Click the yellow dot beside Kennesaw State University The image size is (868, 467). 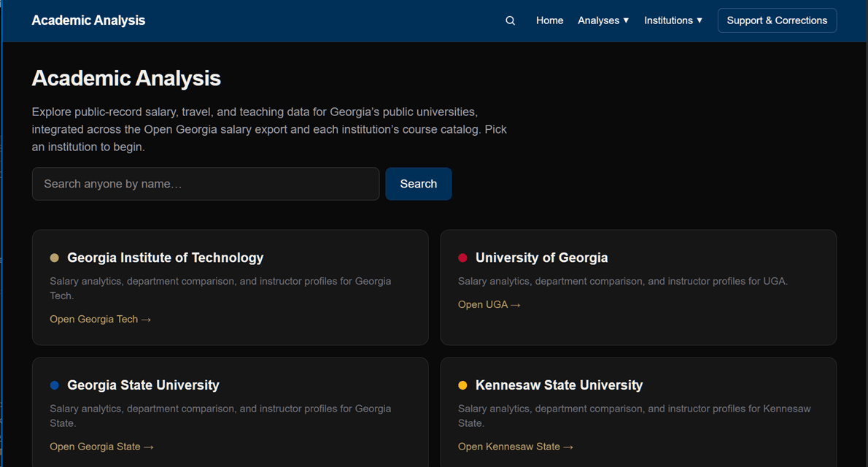pyautogui.click(x=462, y=385)
